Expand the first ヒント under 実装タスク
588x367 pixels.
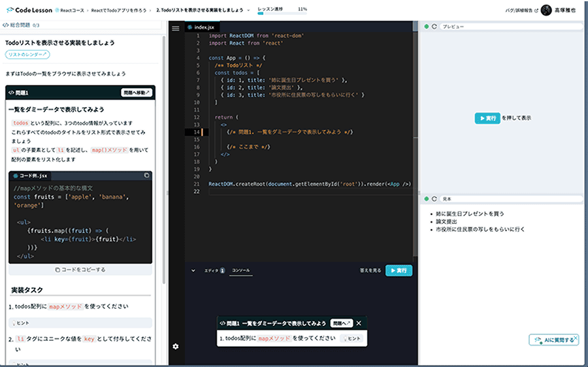pos(24,323)
